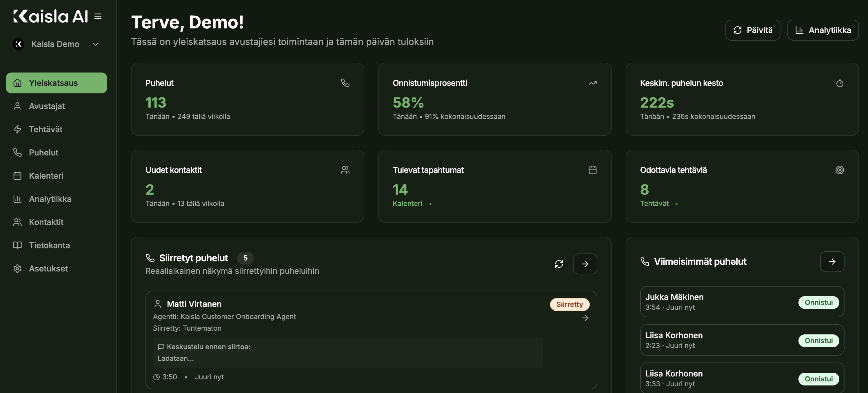Select Jukka Mäkinen's Onnistui status pill
The image size is (868, 393).
818,302
